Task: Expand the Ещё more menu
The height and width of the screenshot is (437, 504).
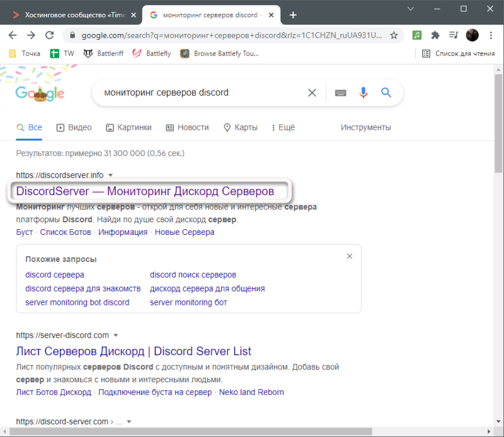Action: [283, 128]
